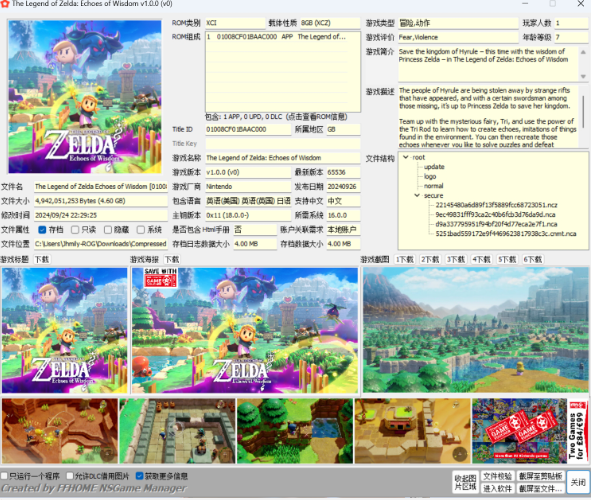This screenshot has width=591, height=500.
Task: Enable the 只读 read-only checkbox
Action: tap(75, 229)
